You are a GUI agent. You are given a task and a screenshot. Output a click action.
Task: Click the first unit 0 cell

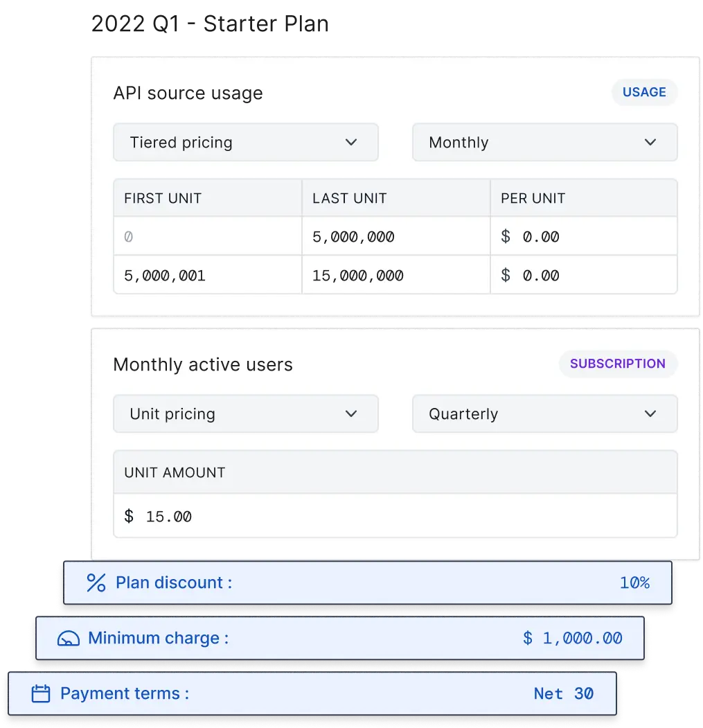click(208, 237)
